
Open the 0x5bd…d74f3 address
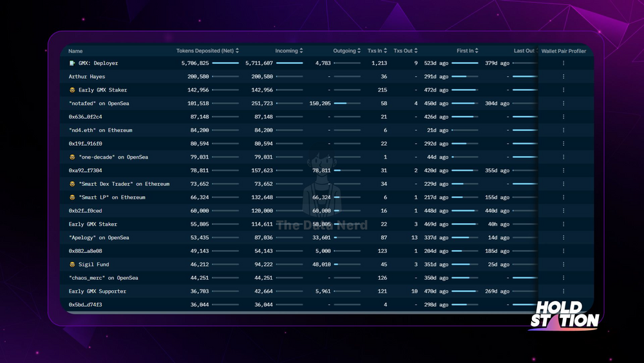86,304
